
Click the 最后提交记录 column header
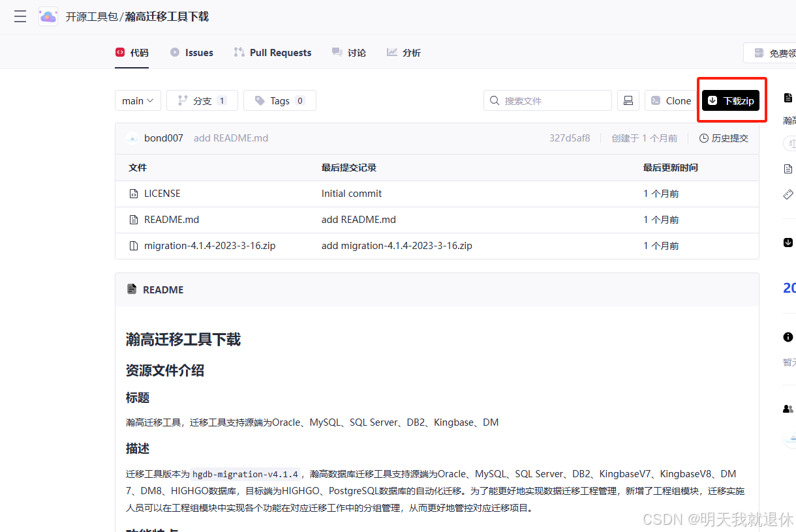tap(349, 168)
